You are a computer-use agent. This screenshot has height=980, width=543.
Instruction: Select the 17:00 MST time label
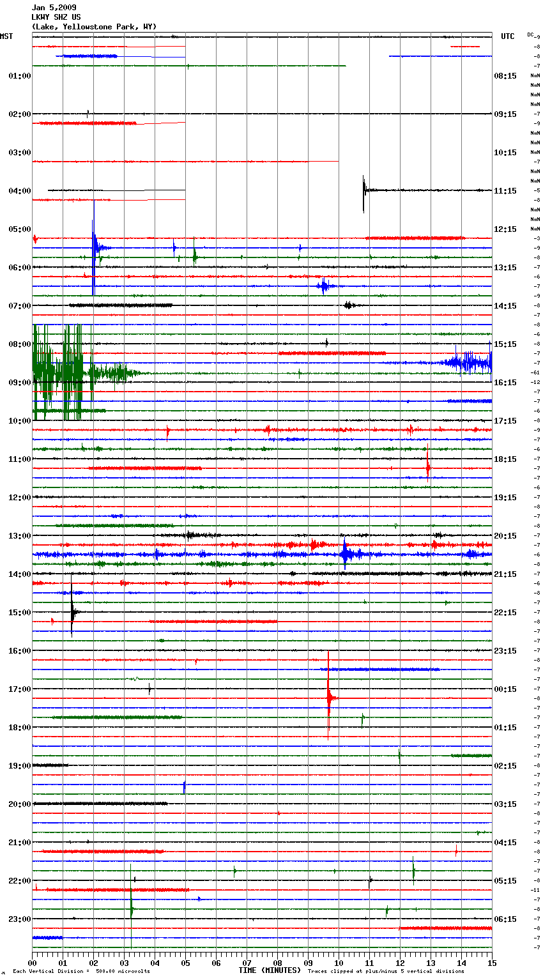coord(20,689)
